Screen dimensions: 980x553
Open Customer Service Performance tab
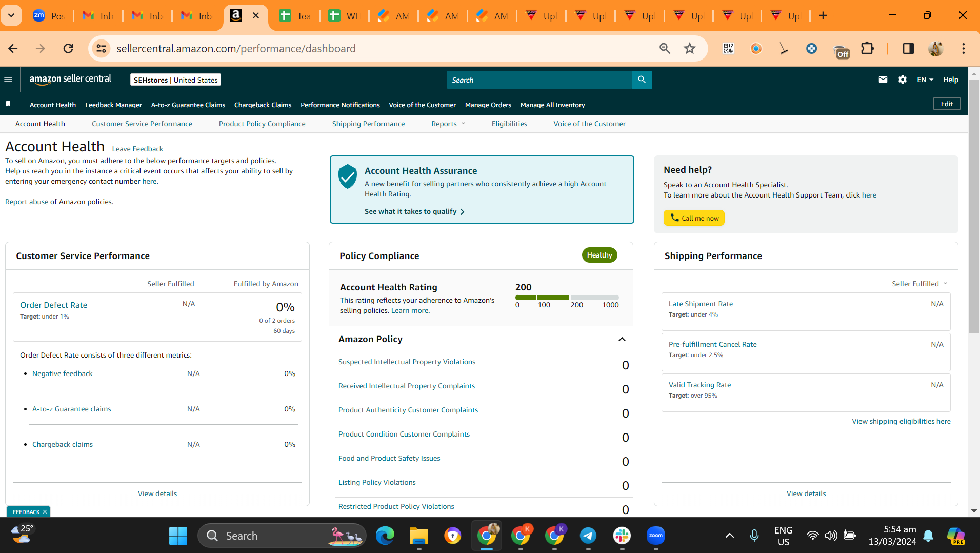(x=142, y=124)
